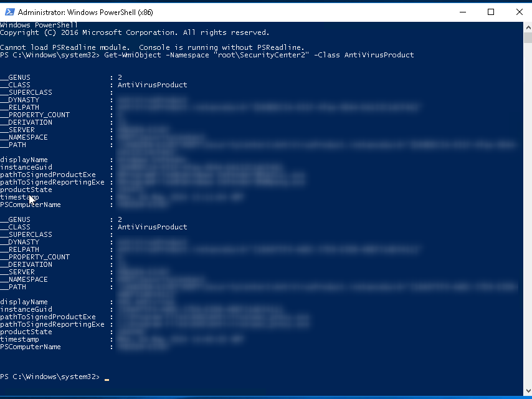Click the first 'AntiVirusProduct' class value

pyautogui.click(x=153, y=85)
